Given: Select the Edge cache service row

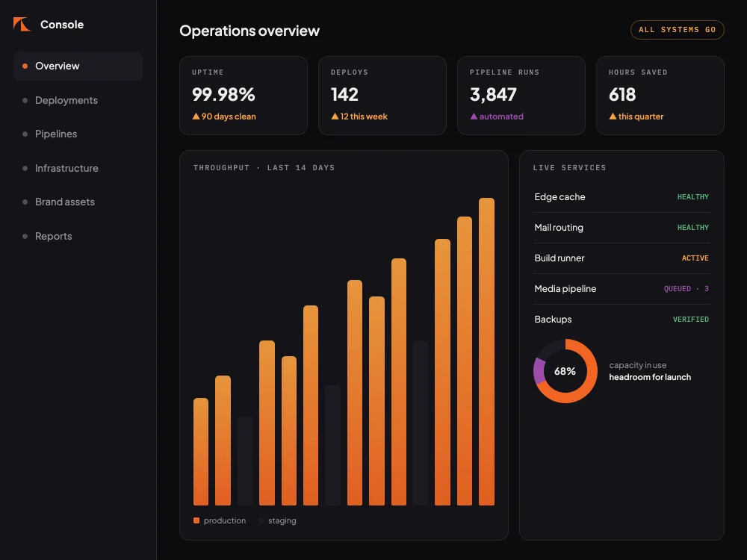Looking at the screenshot, I should coord(622,197).
